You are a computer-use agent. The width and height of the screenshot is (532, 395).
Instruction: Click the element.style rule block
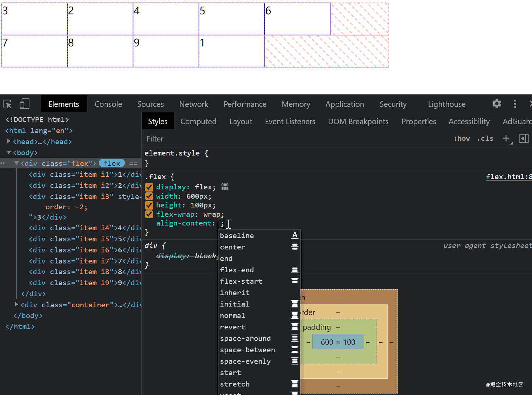[x=337, y=158]
